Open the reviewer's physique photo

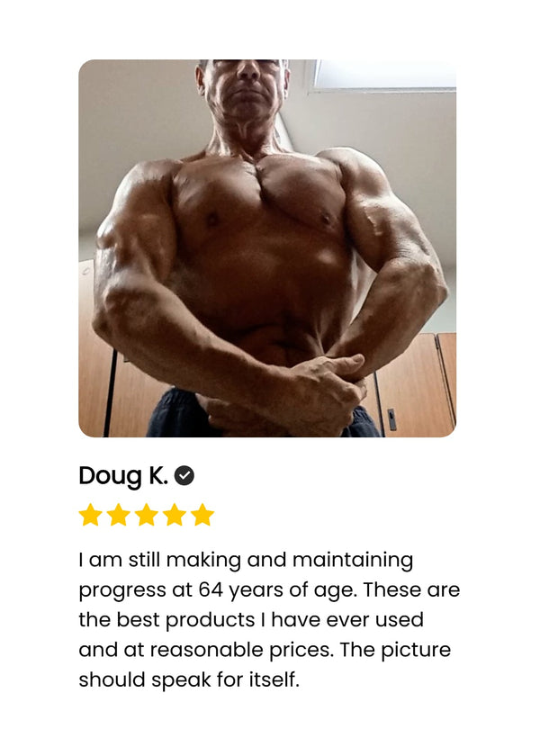[267, 248]
